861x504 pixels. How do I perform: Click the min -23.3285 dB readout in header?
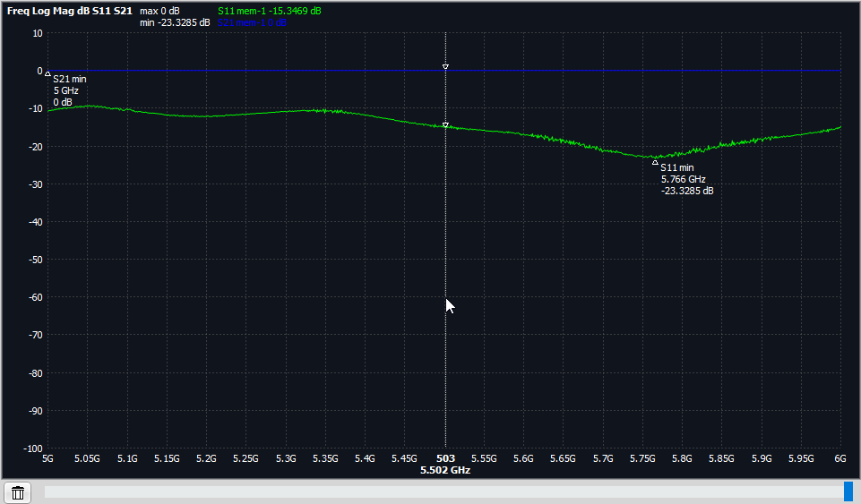click(x=175, y=22)
